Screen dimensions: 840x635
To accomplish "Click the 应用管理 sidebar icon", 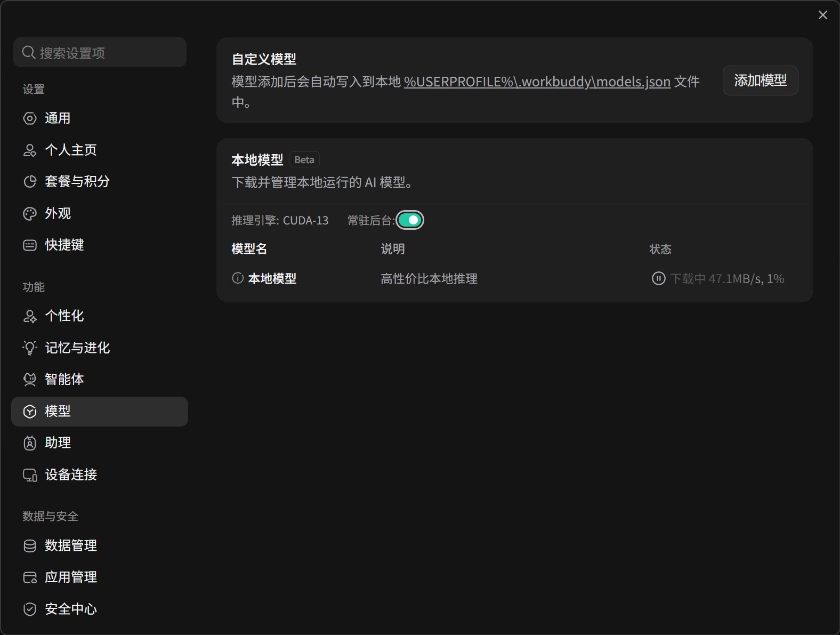I will point(30,577).
